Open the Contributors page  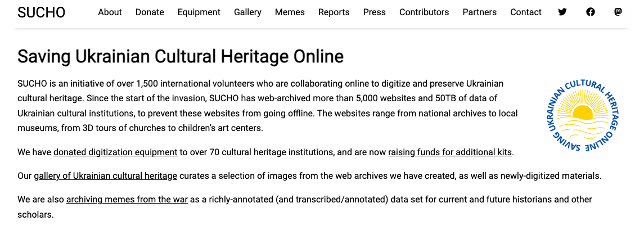424,12
